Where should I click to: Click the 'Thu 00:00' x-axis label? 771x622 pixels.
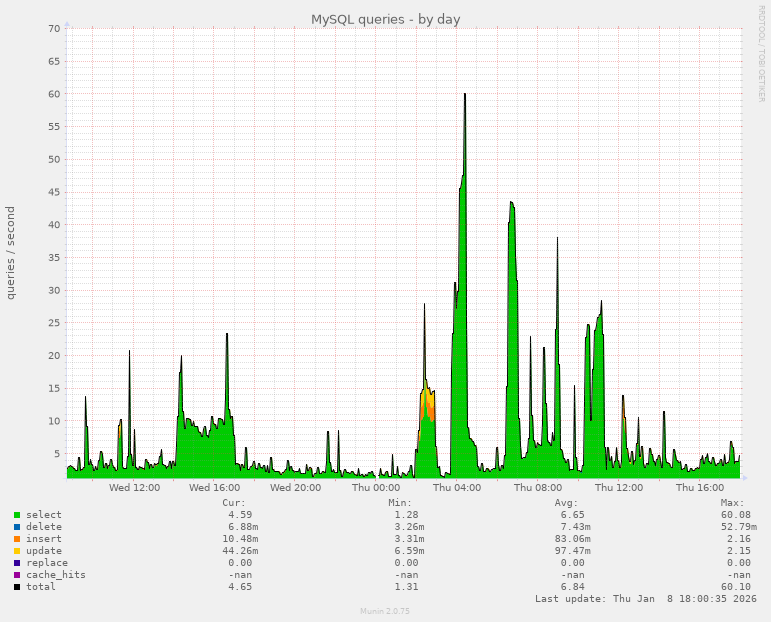click(x=376, y=488)
